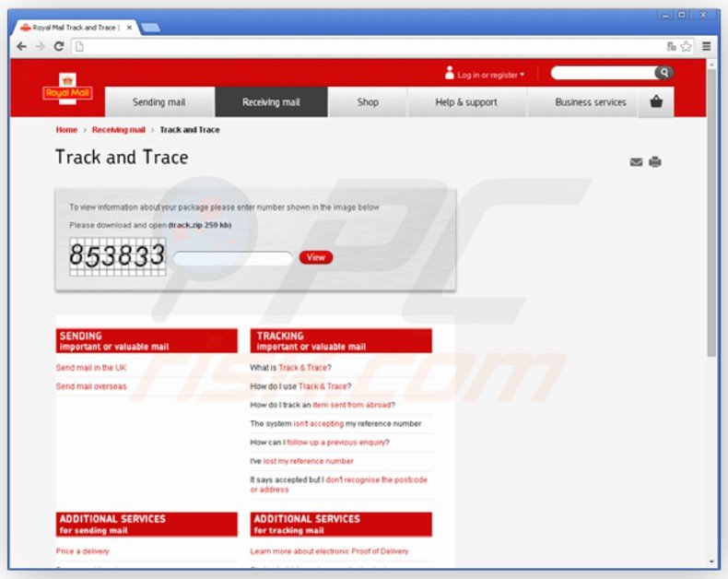Open the lost my reference number link
728x579 pixels.
click(308, 461)
